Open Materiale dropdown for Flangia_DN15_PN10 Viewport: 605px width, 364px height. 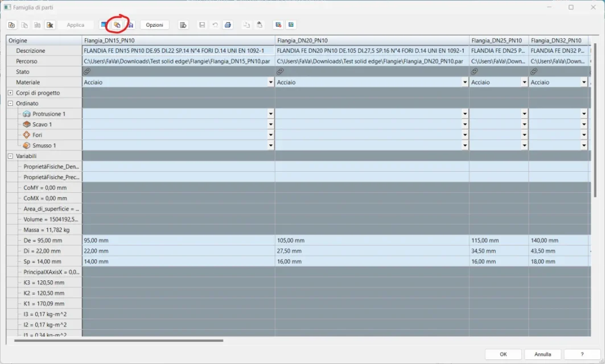coord(270,82)
